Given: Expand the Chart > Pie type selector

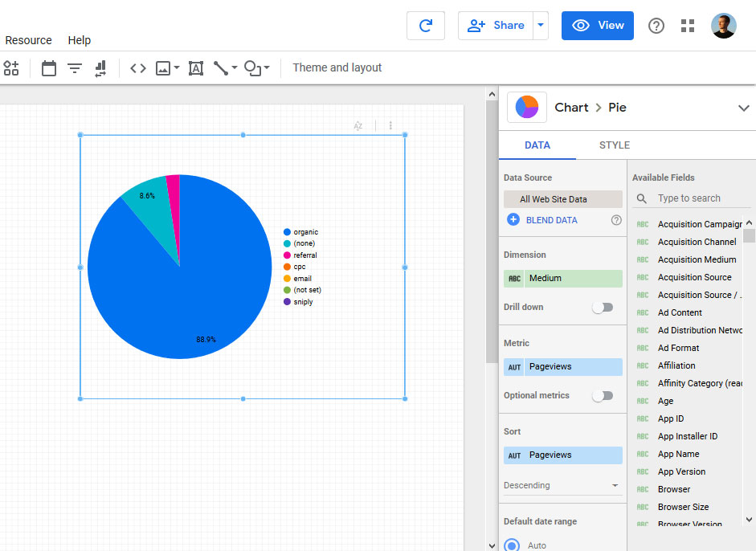Looking at the screenshot, I should pyautogui.click(x=744, y=107).
